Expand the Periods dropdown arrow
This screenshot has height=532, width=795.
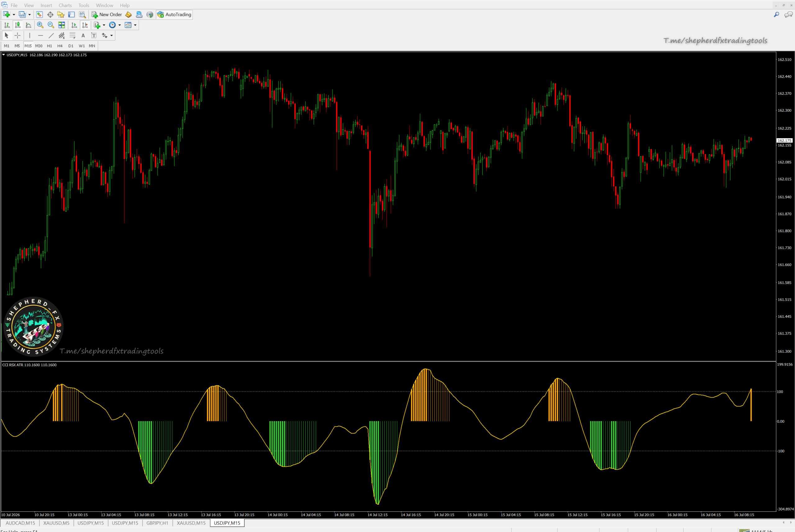(119, 25)
